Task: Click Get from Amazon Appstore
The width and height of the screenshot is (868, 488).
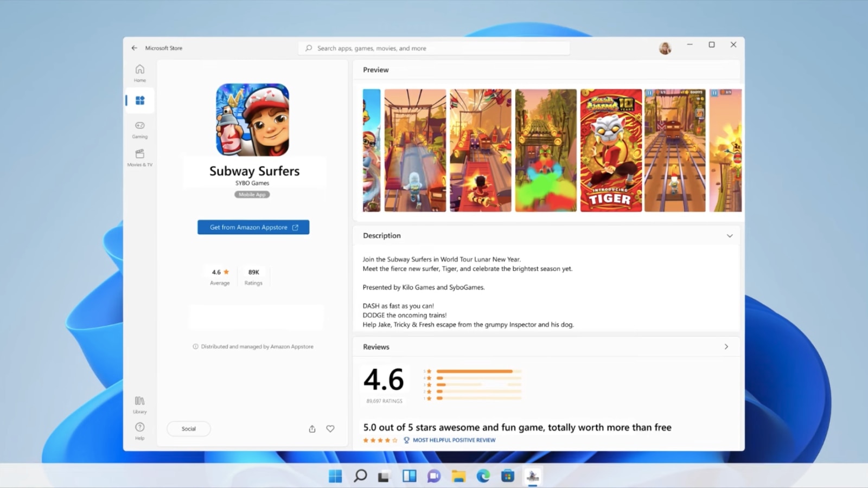Action: coord(253,227)
